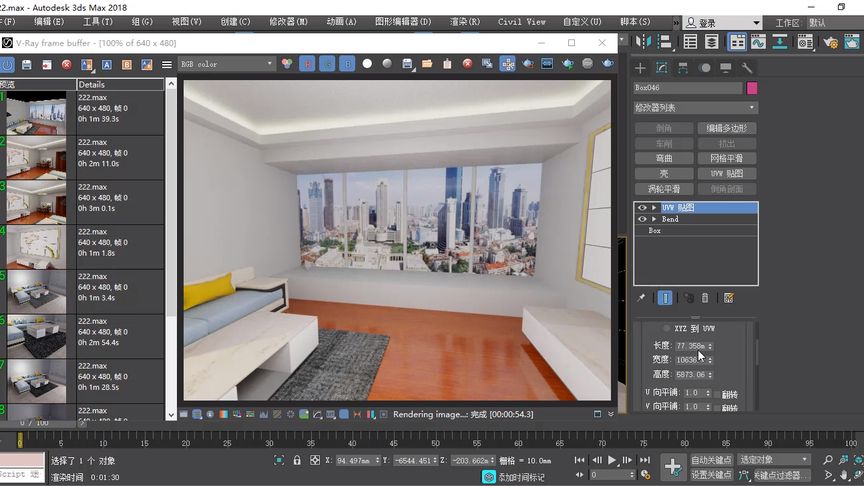This screenshot has height=486, width=864.
Task: Open the 修改器列表 modifier list dropdown
Action: (x=695, y=107)
